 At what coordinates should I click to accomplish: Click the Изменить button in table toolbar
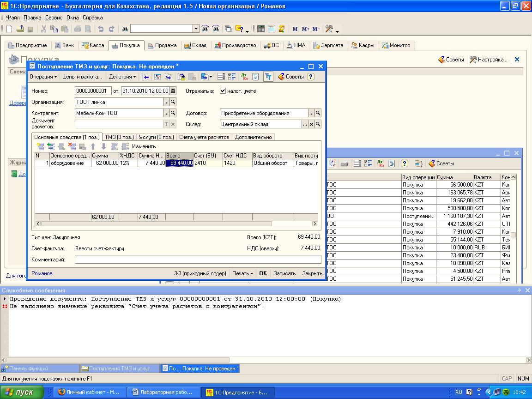[144, 146]
